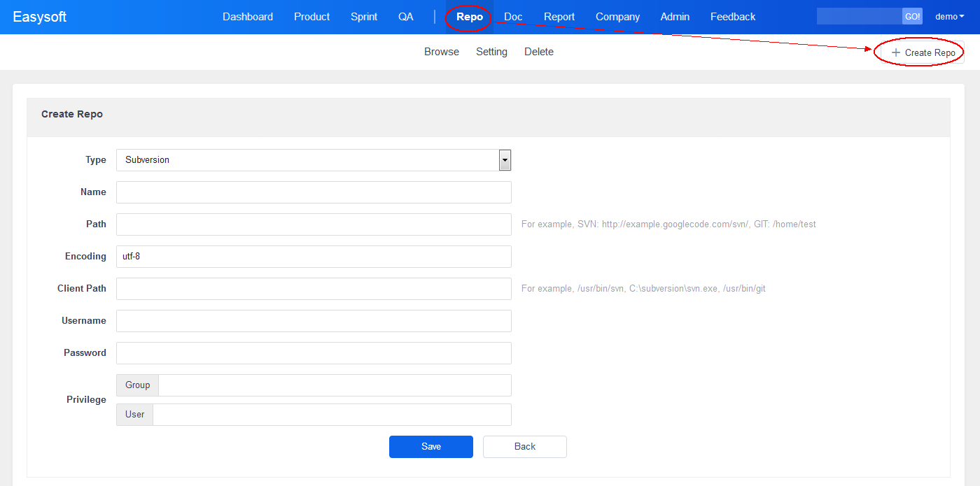Select the Repo menu item
This screenshot has width=980, height=486.
point(469,17)
